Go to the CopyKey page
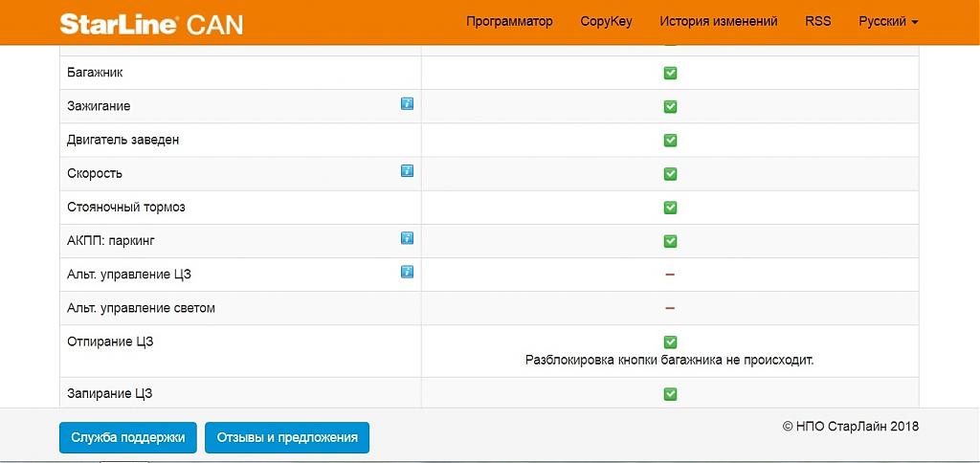The height and width of the screenshot is (463, 980). tap(606, 21)
